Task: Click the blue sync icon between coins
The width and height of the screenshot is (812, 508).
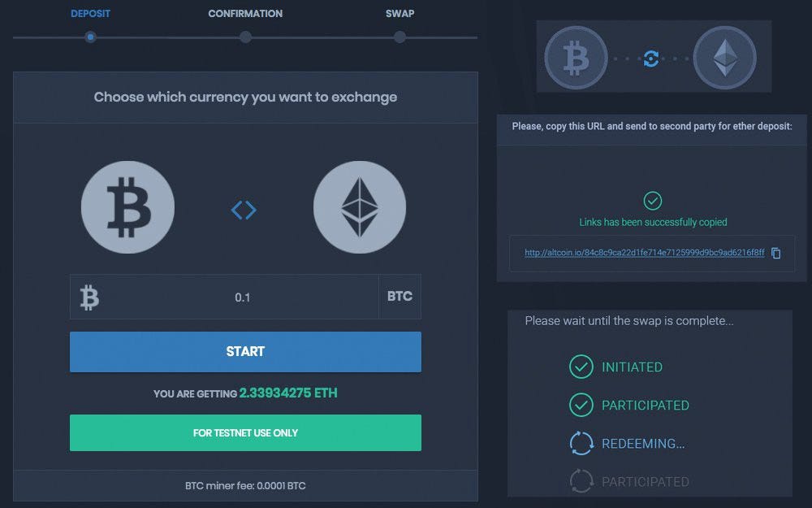Action: (x=651, y=59)
